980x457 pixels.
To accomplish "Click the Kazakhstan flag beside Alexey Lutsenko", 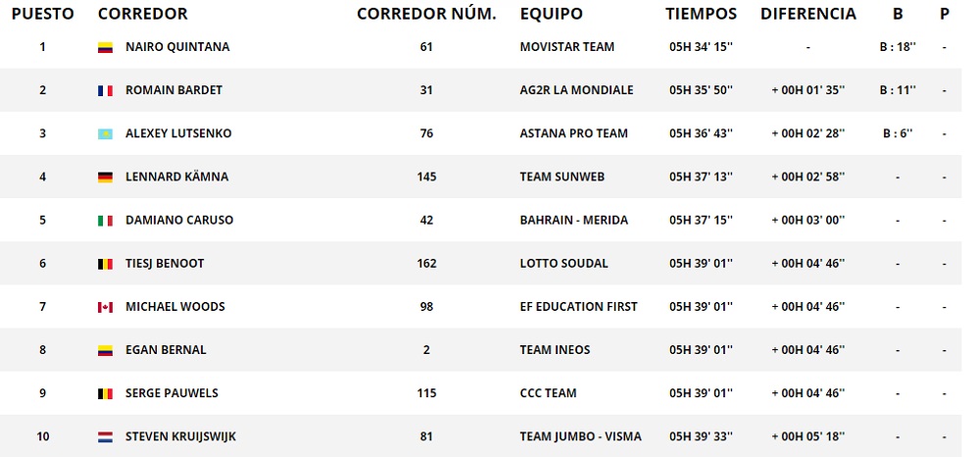I will point(105,133).
